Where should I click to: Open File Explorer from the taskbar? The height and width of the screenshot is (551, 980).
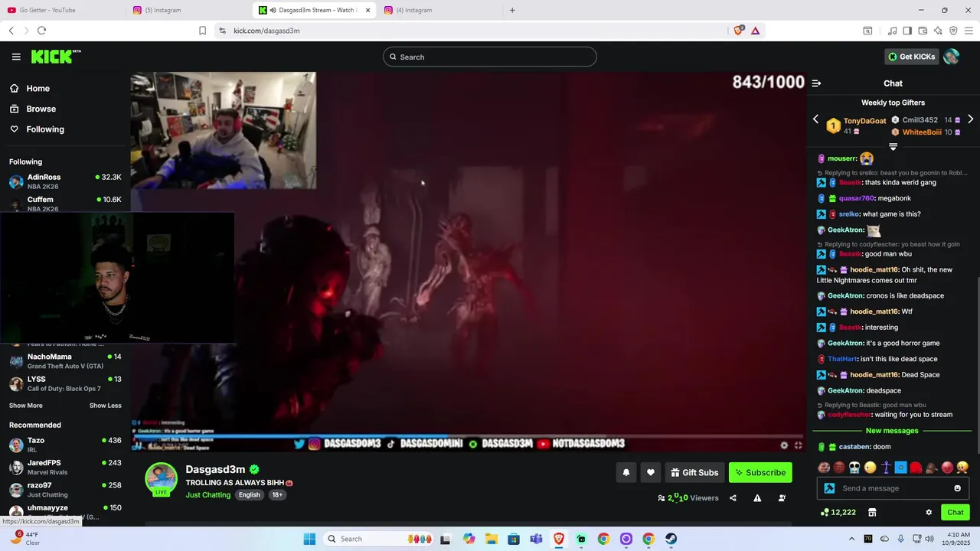click(491, 539)
